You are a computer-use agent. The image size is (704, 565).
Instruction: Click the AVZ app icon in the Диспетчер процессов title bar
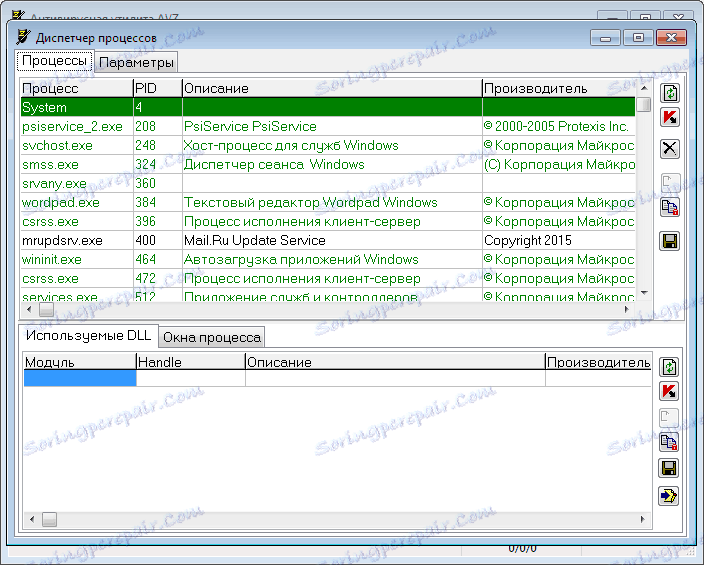click(23, 37)
